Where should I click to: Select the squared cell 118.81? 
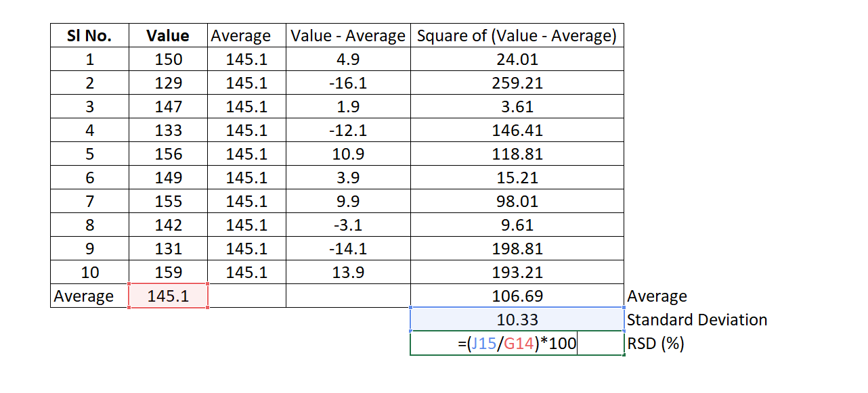[x=517, y=154]
